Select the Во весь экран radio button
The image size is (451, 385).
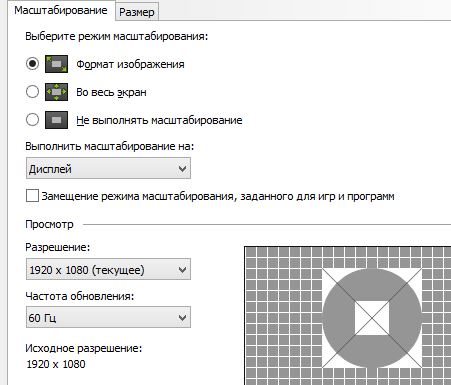[32, 92]
